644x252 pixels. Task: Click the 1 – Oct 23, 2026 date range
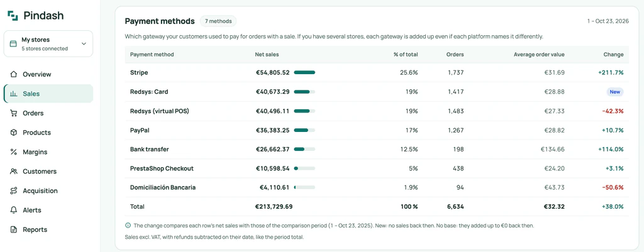coord(608,21)
